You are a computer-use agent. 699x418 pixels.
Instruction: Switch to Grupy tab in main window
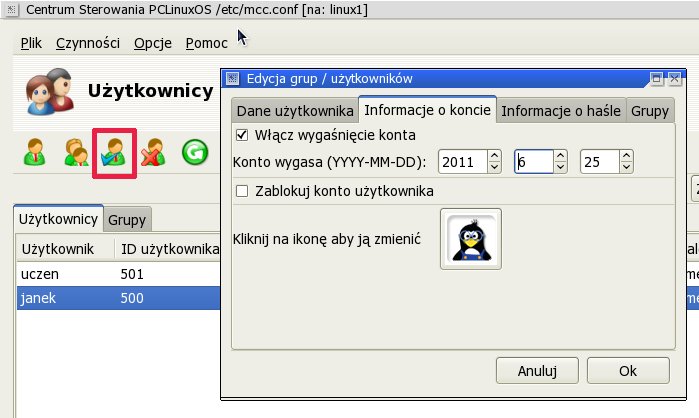[x=127, y=220]
